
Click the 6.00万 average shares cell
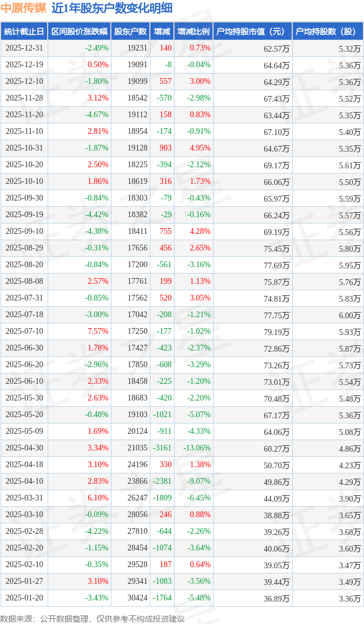click(349, 315)
